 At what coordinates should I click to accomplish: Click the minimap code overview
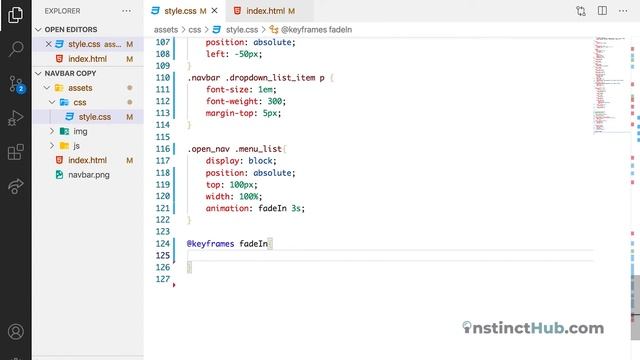coord(611,85)
